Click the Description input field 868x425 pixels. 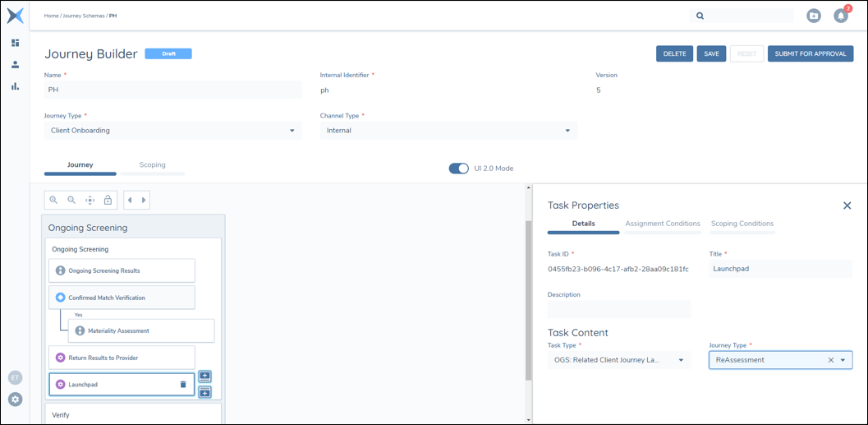click(x=618, y=310)
